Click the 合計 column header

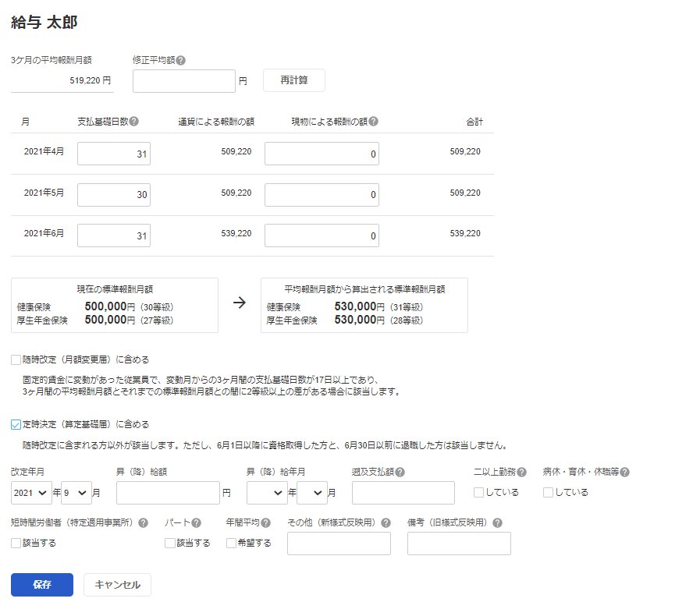coord(474,122)
